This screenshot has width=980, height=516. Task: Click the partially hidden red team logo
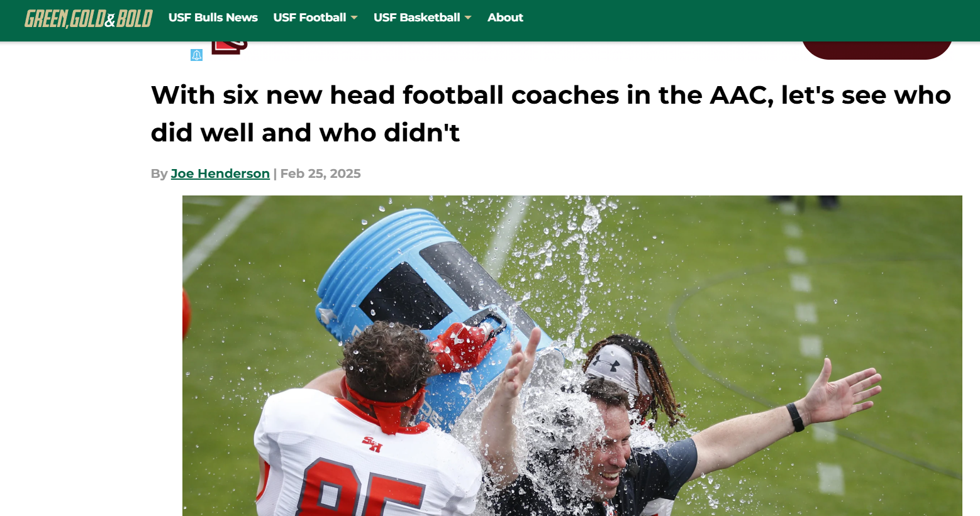[x=230, y=48]
